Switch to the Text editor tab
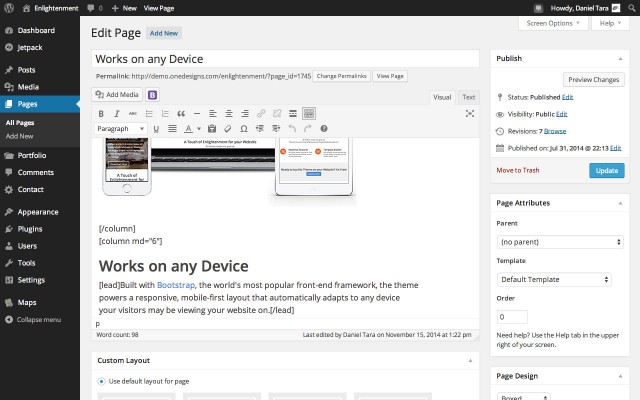The height and width of the screenshot is (400, 640). [468, 97]
